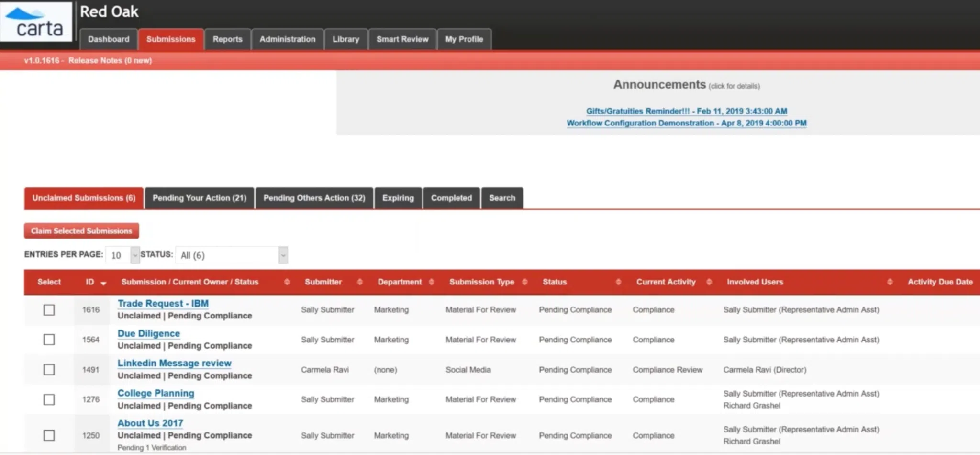Select the About Us 2017 checkbox

49,435
